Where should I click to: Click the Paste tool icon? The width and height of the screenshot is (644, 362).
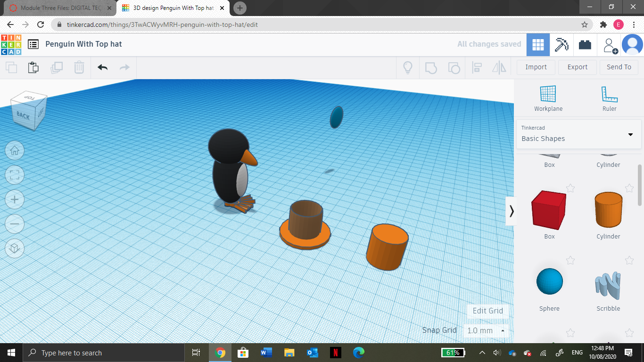click(x=33, y=67)
